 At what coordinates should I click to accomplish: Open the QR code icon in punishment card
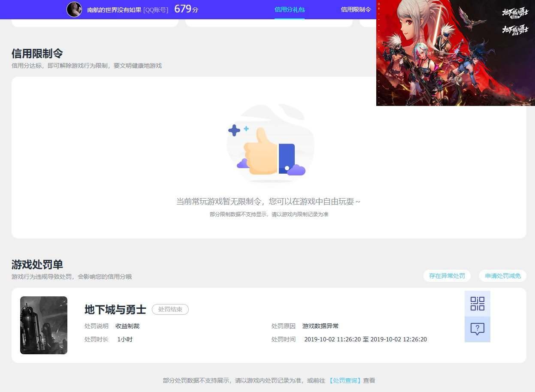(477, 304)
